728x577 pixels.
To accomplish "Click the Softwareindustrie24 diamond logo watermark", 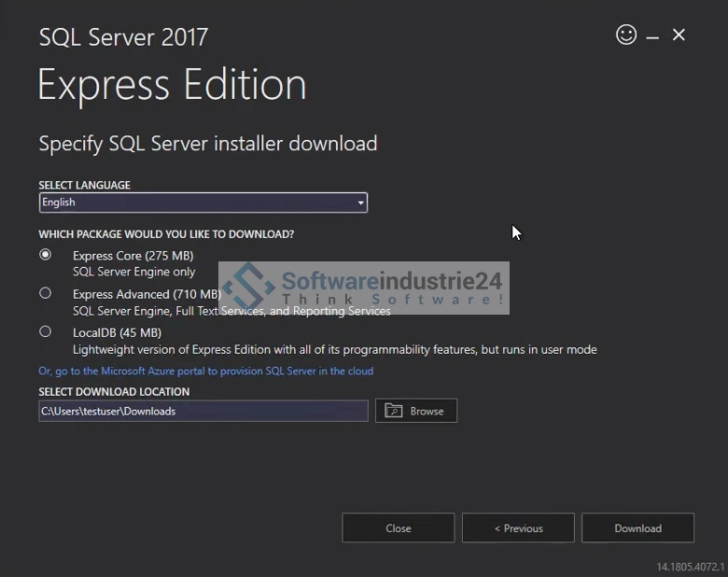I will coord(248,287).
